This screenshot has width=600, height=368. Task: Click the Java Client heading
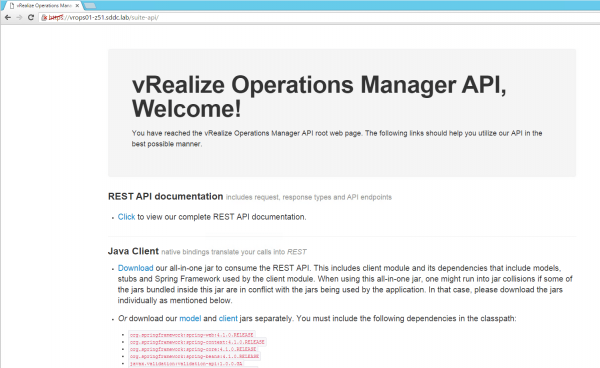point(133,251)
